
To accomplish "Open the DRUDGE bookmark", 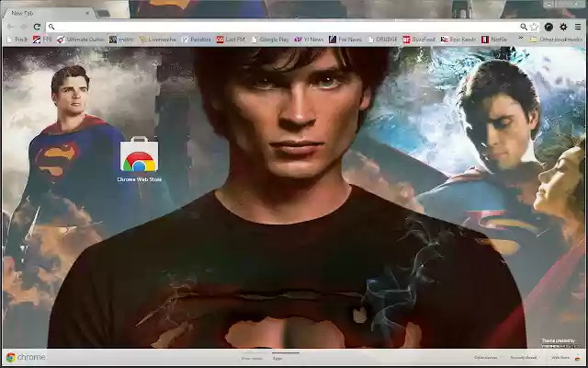I will click(383, 40).
